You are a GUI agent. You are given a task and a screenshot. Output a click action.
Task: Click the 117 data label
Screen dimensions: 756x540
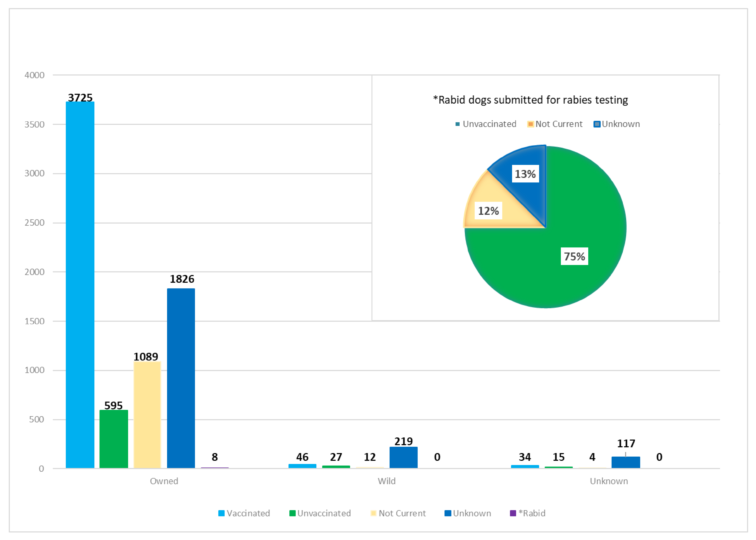[x=626, y=443]
